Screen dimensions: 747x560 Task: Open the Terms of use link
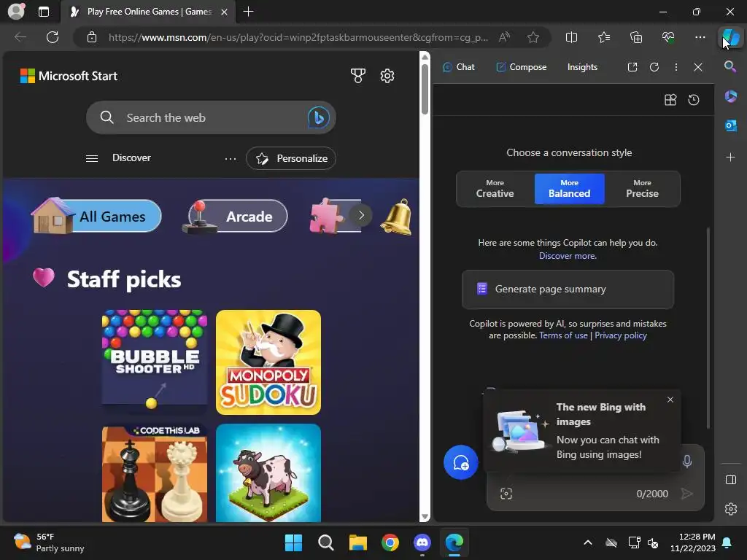[x=563, y=335]
